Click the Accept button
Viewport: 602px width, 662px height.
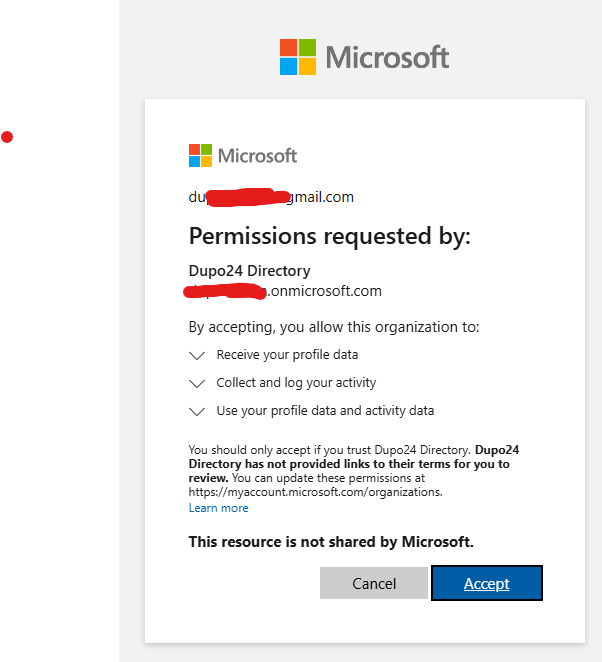(x=486, y=583)
